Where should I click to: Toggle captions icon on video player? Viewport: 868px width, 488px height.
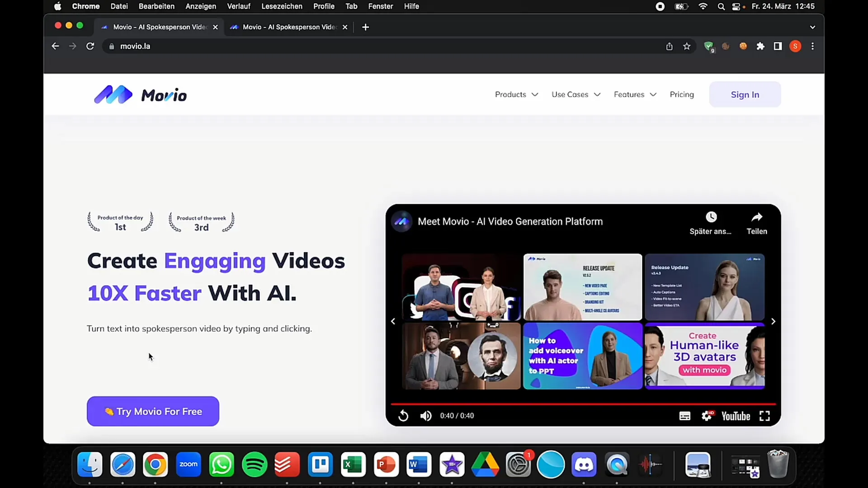(x=684, y=415)
